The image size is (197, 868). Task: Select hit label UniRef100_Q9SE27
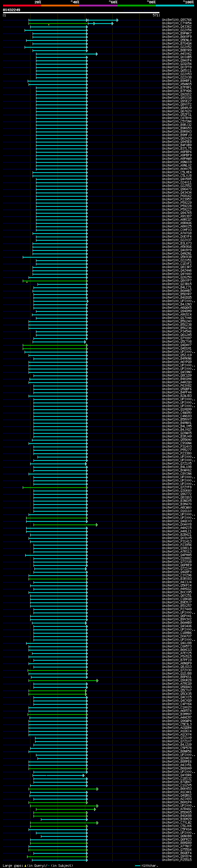tap(177, 101)
